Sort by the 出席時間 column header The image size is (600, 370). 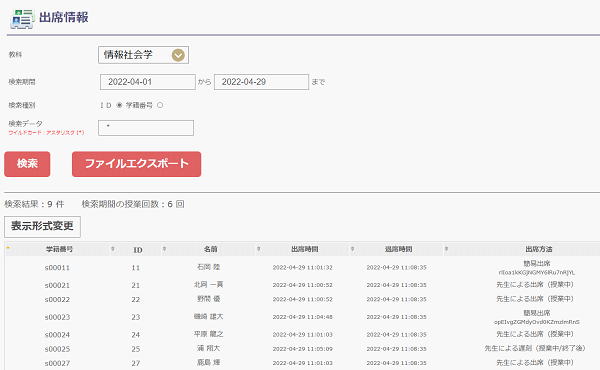305,249
